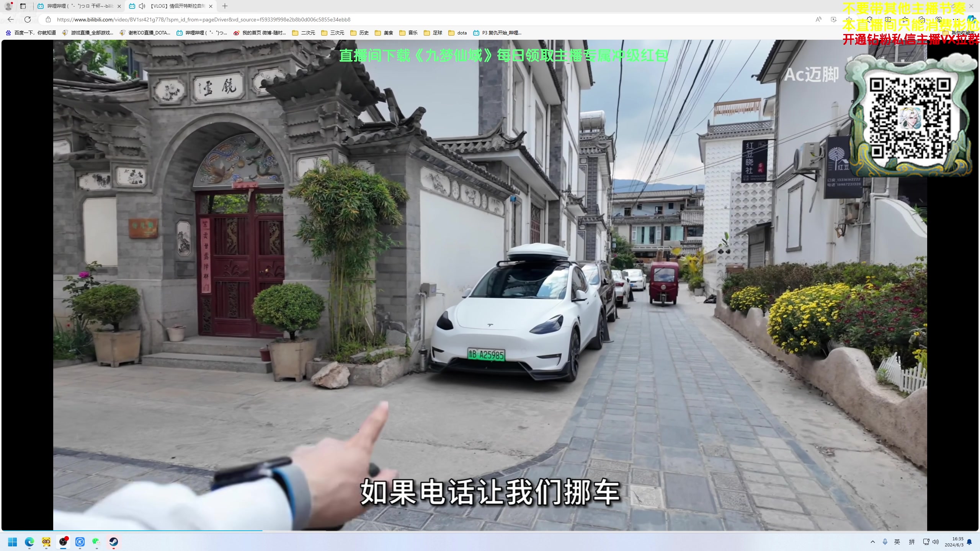Activate Read aloud in the address bar
The height and width of the screenshot is (551, 980).
pos(819,19)
